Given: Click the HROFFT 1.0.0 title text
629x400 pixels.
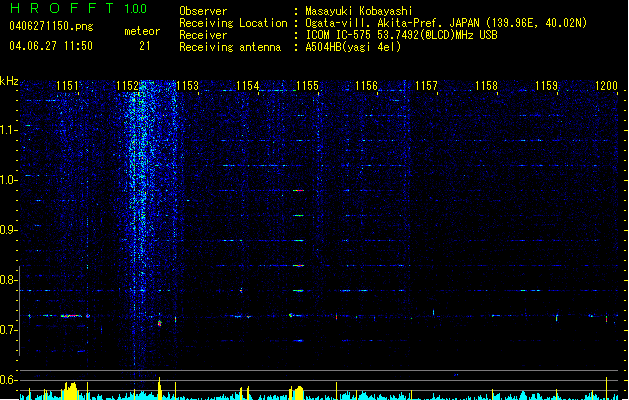Looking at the screenshot, I should coord(79,8).
